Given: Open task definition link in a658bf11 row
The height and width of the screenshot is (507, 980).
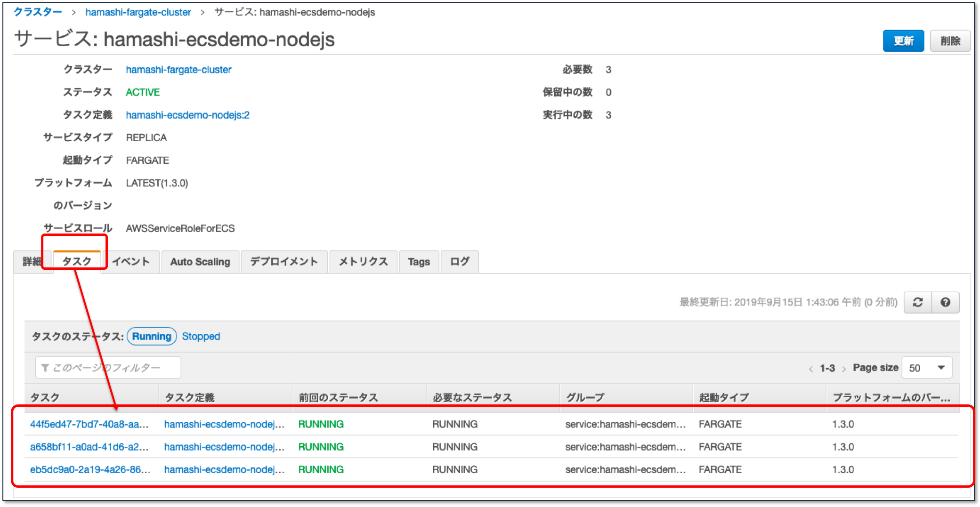Looking at the screenshot, I should (x=224, y=447).
